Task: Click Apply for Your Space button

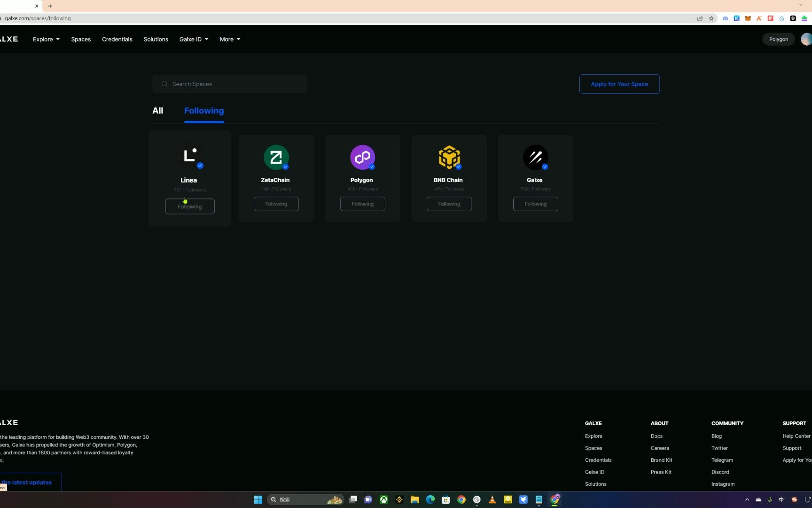Action: click(619, 84)
